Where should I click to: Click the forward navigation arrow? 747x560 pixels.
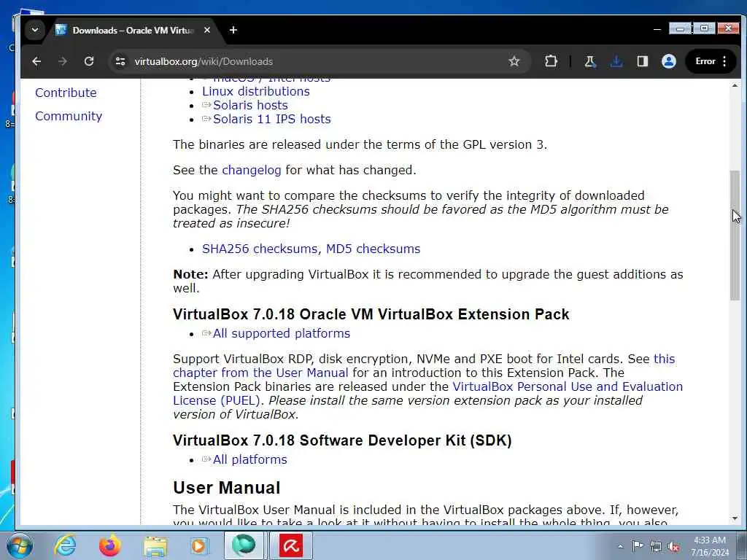point(63,61)
